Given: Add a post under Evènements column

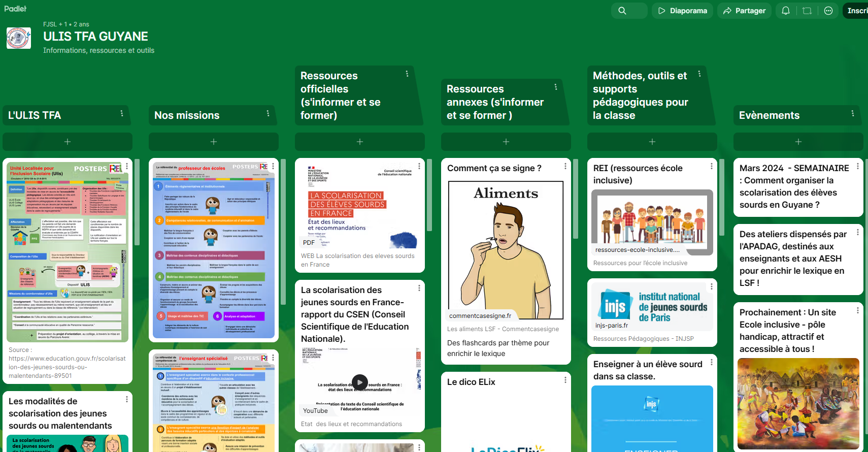Looking at the screenshot, I should (798, 142).
